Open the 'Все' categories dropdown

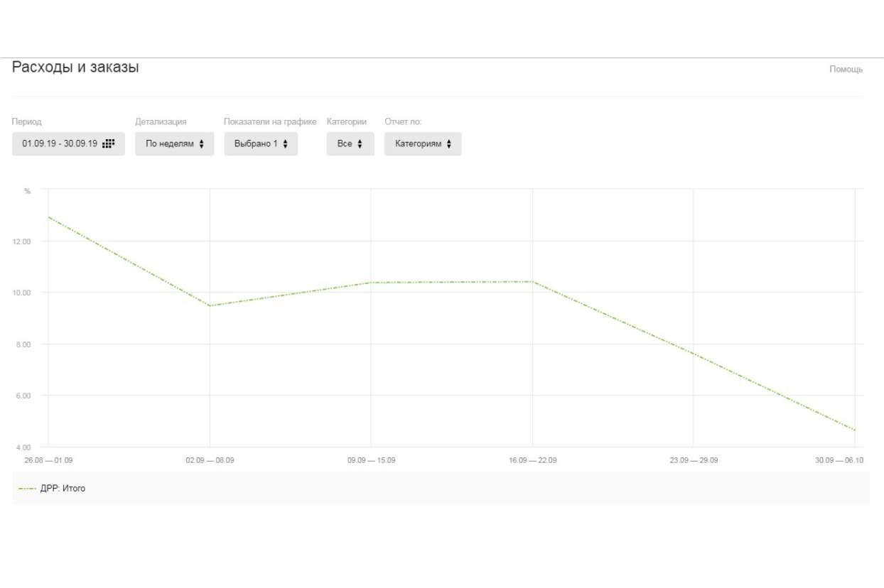(350, 143)
